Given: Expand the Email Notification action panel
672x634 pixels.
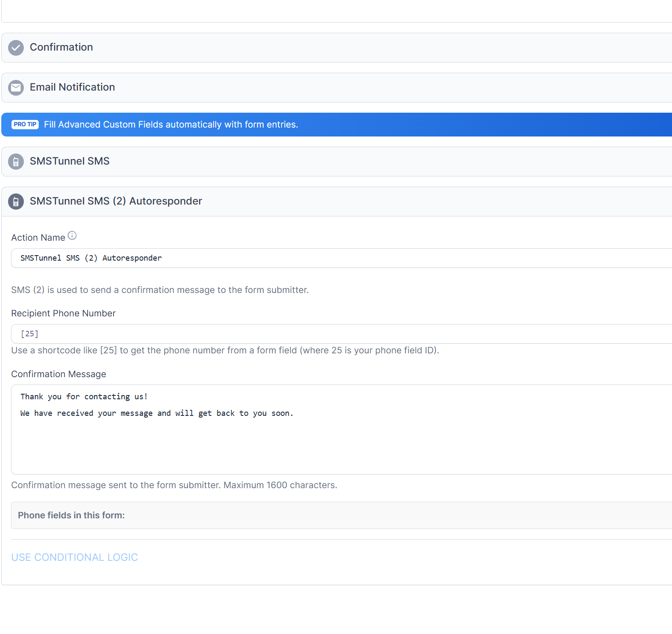Looking at the screenshot, I should (x=336, y=88).
